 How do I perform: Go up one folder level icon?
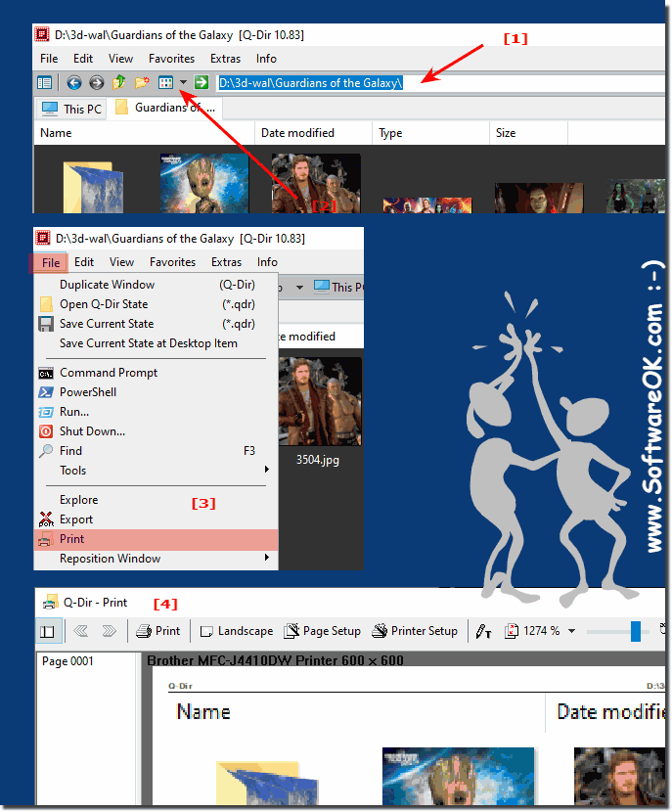click(x=119, y=82)
